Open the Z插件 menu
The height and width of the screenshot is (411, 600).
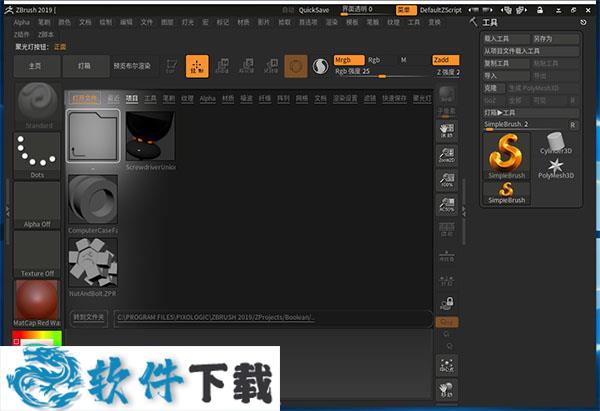(21, 35)
